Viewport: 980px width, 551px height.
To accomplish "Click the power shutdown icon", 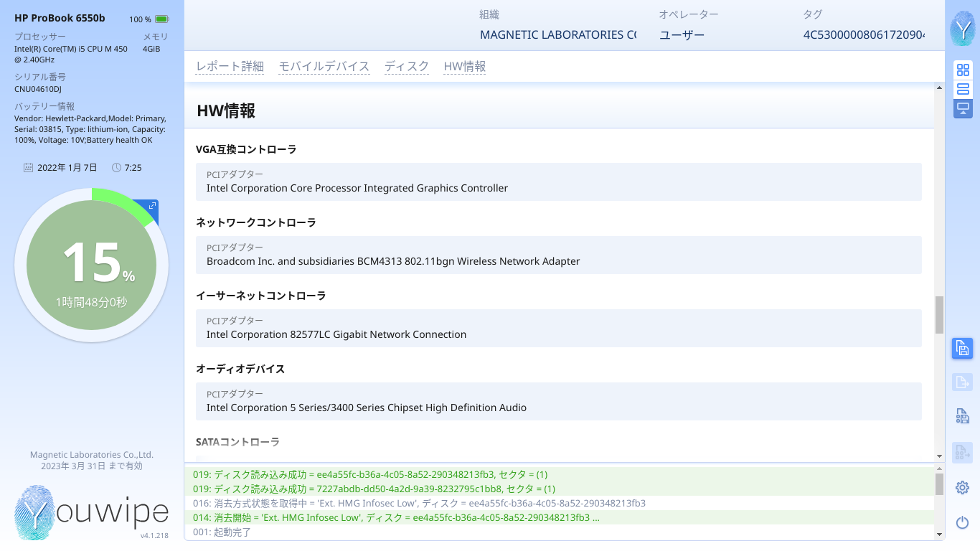I will (962, 523).
